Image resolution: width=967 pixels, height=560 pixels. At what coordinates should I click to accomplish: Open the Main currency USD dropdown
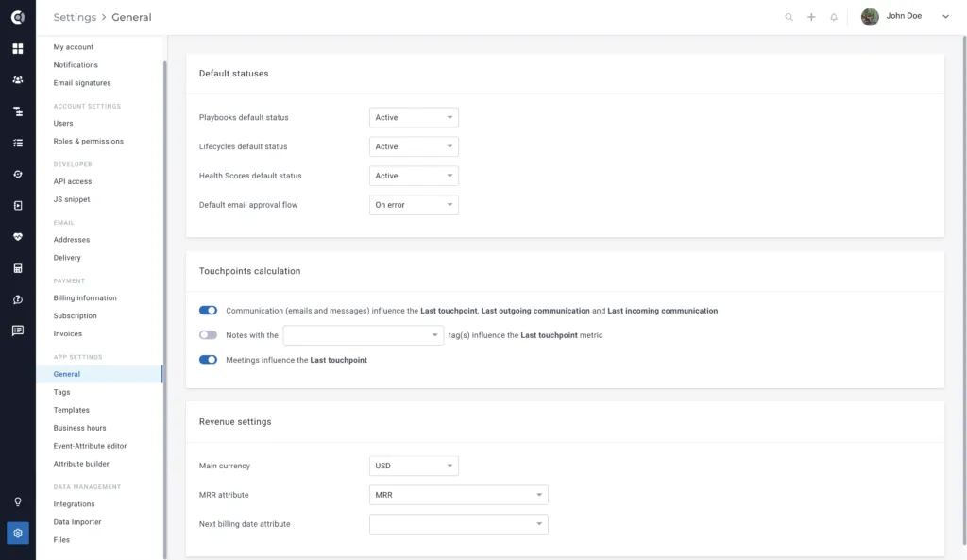point(414,466)
